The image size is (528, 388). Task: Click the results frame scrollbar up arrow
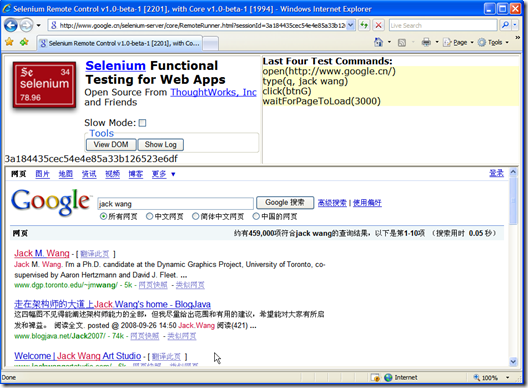tap(513, 172)
